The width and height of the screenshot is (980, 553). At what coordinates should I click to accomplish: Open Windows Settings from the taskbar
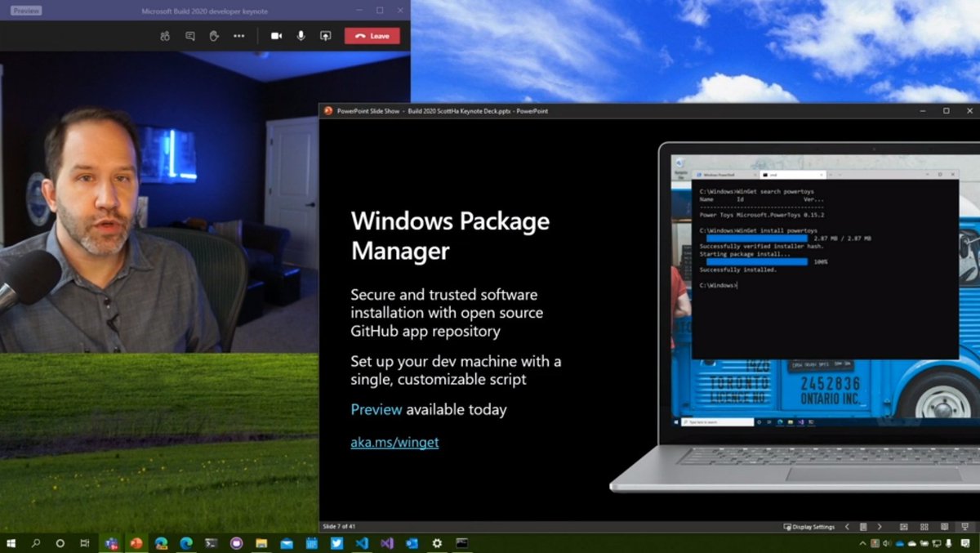[x=436, y=542]
